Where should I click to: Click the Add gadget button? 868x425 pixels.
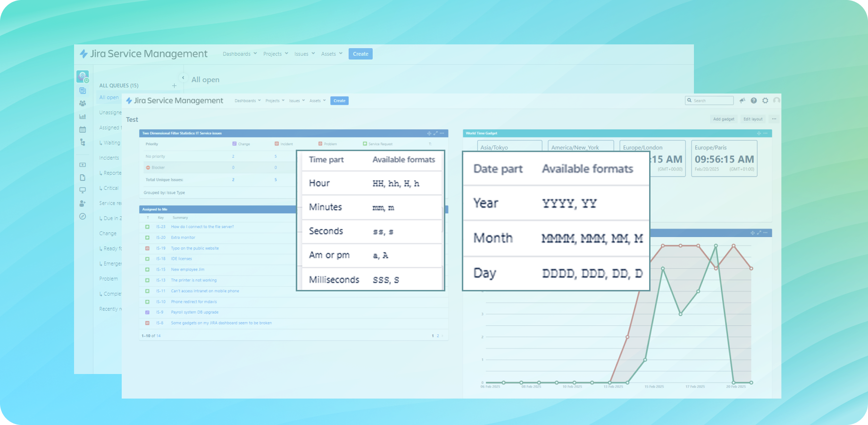(724, 119)
